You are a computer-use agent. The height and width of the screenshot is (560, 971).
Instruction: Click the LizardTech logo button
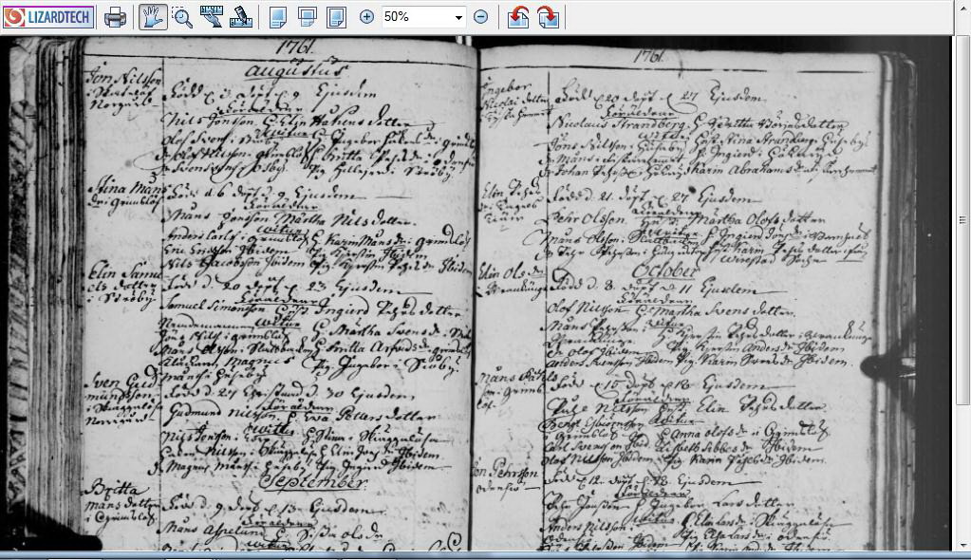tap(48, 17)
